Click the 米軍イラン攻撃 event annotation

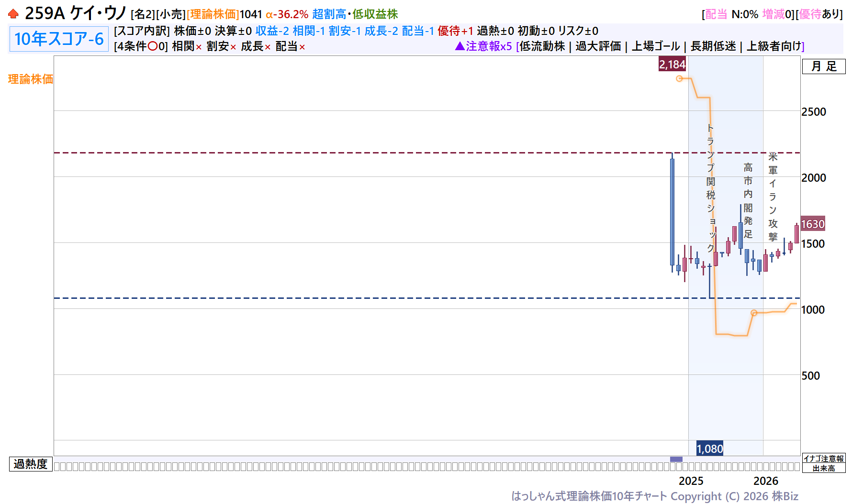(x=773, y=197)
